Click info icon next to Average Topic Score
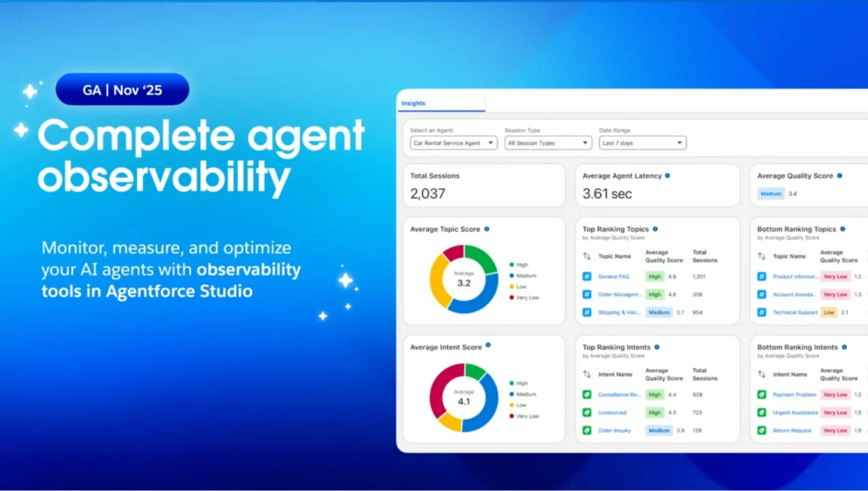Image resolution: width=868 pixels, height=491 pixels. 487,229
